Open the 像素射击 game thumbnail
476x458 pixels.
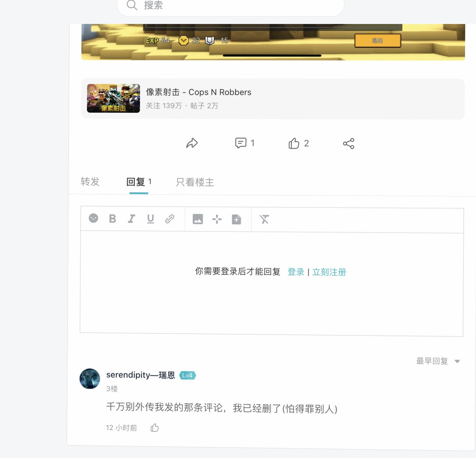pyautogui.click(x=113, y=98)
